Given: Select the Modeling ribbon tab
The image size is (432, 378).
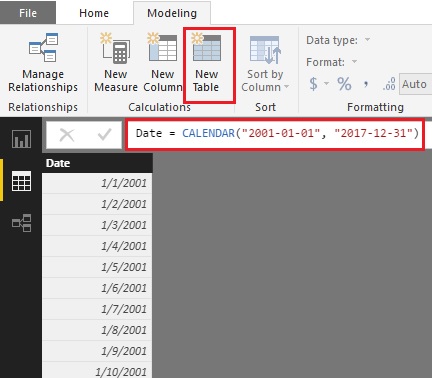Looking at the screenshot, I should click(172, 13).
